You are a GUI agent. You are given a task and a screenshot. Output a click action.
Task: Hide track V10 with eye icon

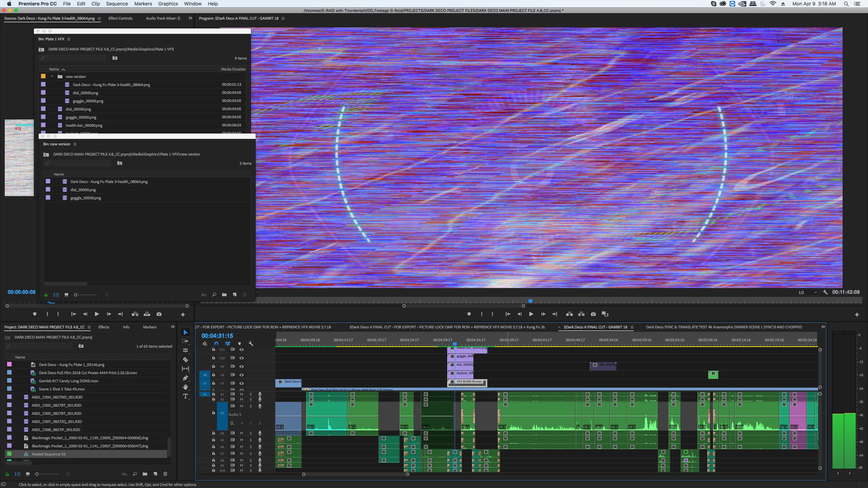(x=241, y=358)
